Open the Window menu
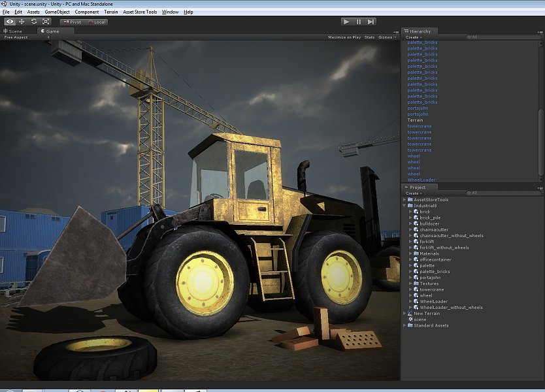Viewport: 545px width, 392px height. click(x=170, y=12)
